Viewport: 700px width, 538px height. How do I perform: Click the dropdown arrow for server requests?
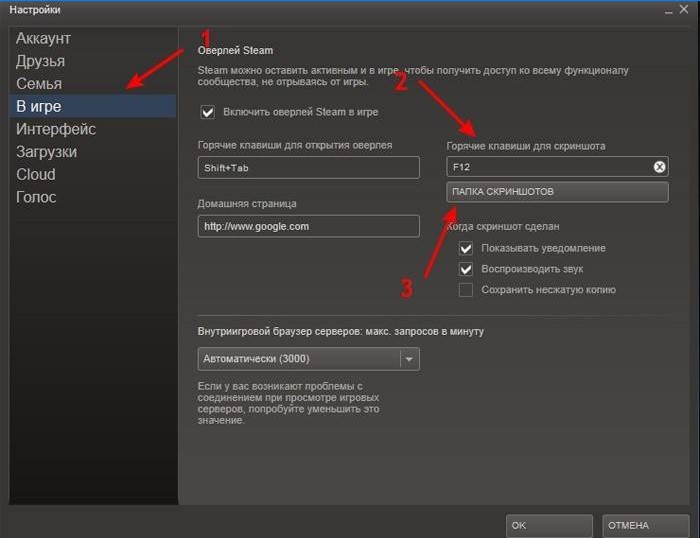tap(409, 359)
